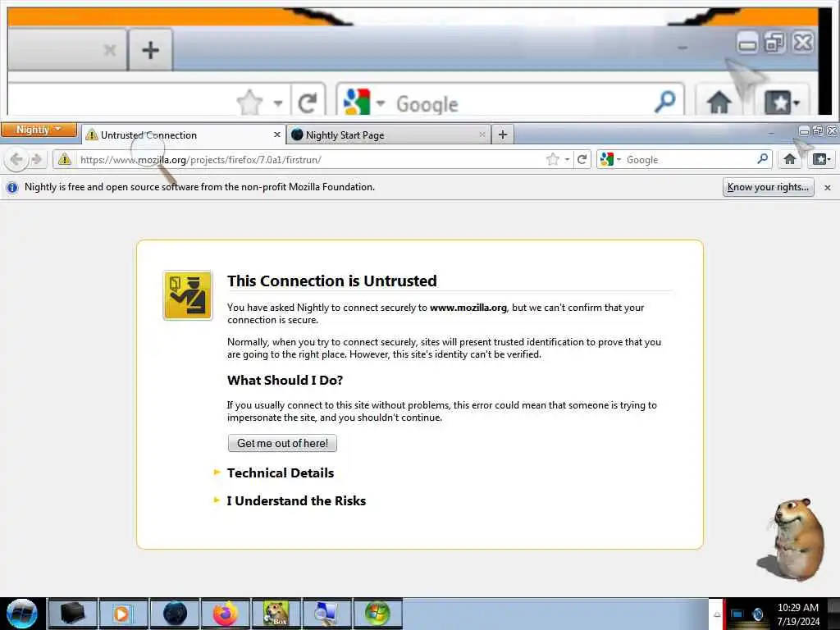Open a new tab beside Nightly Start Page
Image resolution: width=840 pixels, height=630 pixels.
pos(503,135)
